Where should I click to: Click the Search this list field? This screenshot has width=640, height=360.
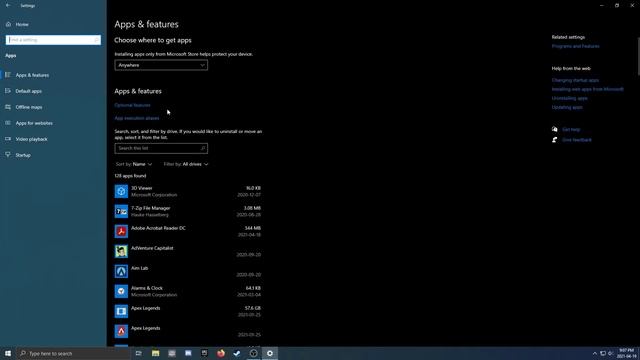tap(161, 148)
